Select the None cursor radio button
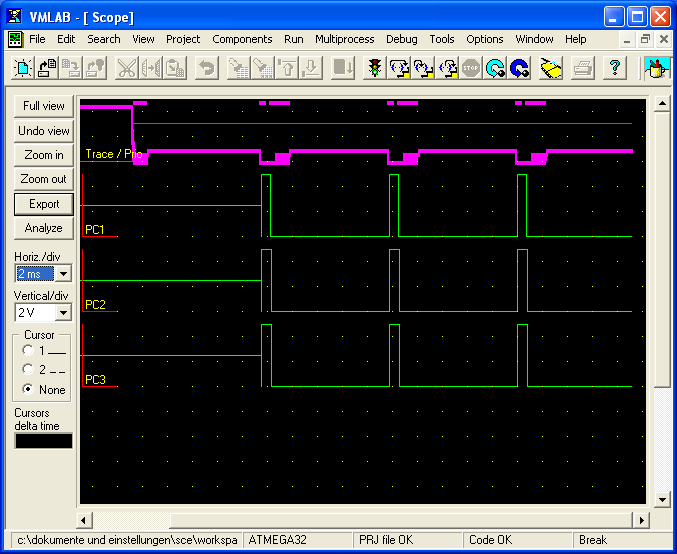 (x=28, y=389)
